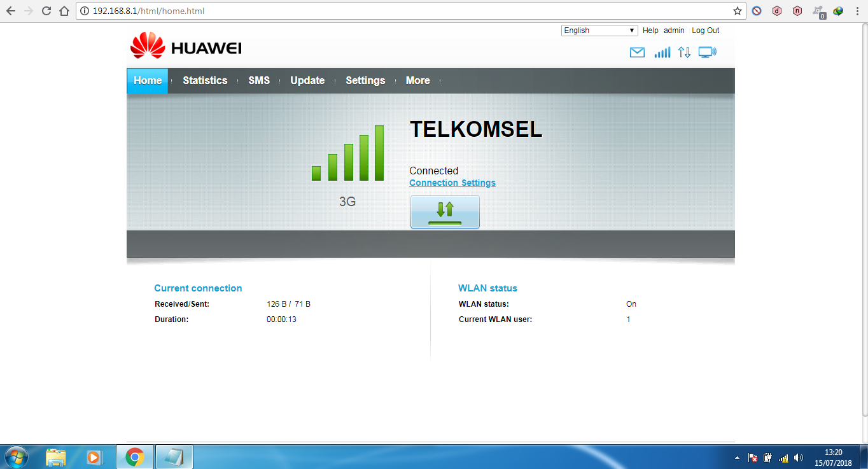Open the Windows Start button
This screenshot has height=469, width=868.
[x=15, y=457]
